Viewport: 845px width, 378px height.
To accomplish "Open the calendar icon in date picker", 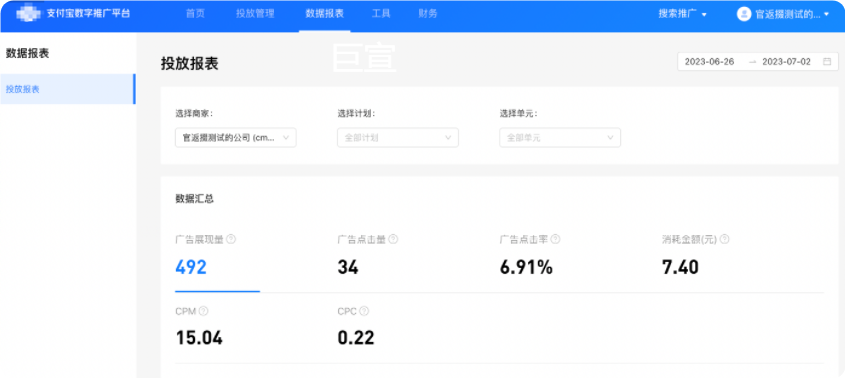I will pos(827,61).
